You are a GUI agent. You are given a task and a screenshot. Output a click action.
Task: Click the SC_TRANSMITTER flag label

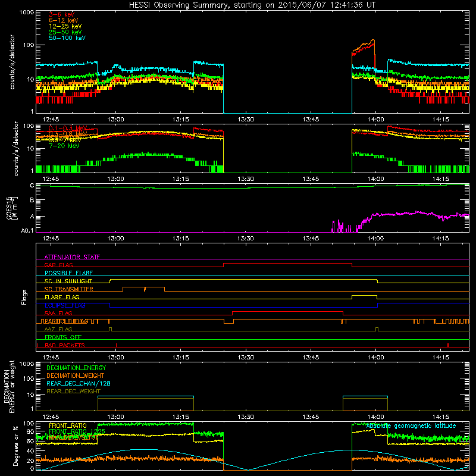pos(69,289)
